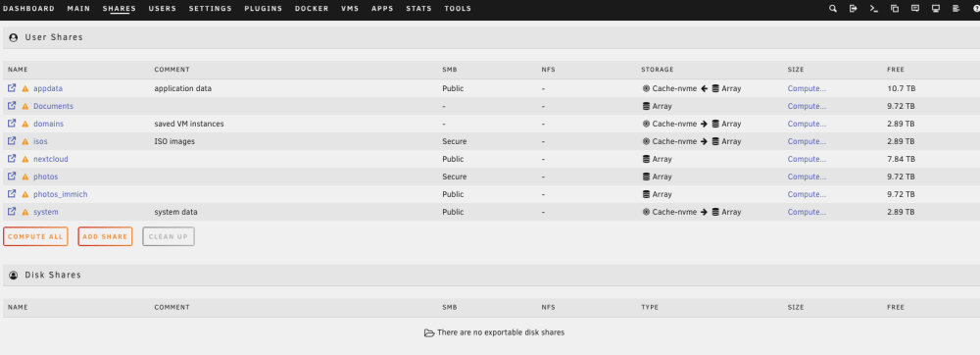Go to the Dashboard tab
Image resolution: width=980 pixels, height=355 pixels.
[x=28, y=9]
